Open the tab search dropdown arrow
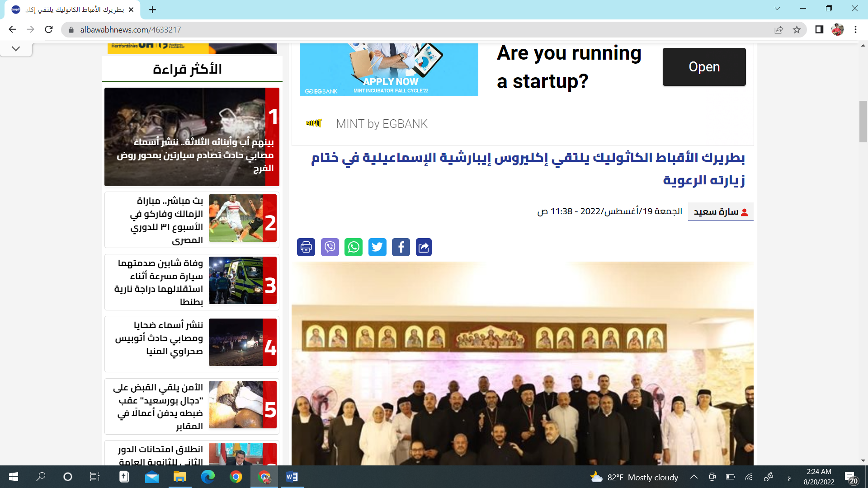Viewport: 868px width, 488px height. click(777, 9)
